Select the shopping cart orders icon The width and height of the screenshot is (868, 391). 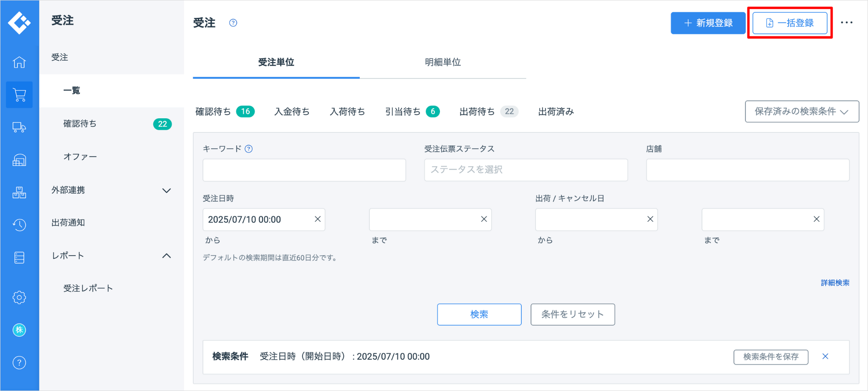pos(19,95)
